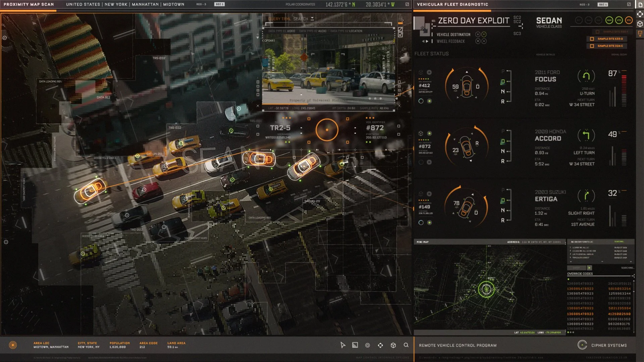Click the left arrow beside Wheel Feedback
The width and height of the screenshot is (644, 362).
click(x=423, y=41)
